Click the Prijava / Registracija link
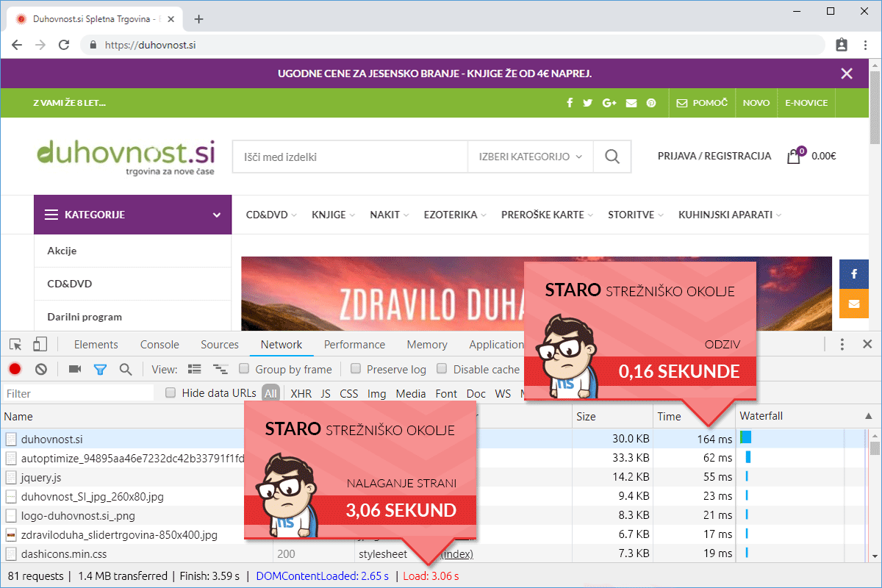The width and height of the screenshot is (882, 588). [714, 156]
